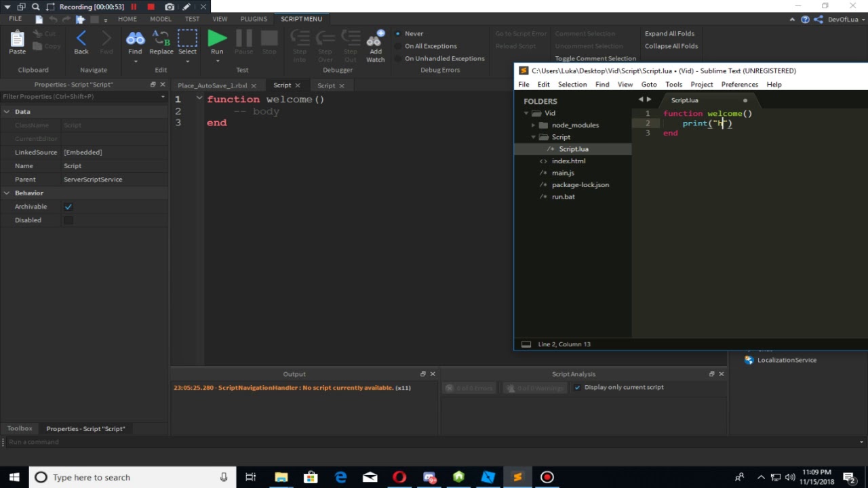Collapse the Data properties section
868x488 pixels.
coord(7,112)
